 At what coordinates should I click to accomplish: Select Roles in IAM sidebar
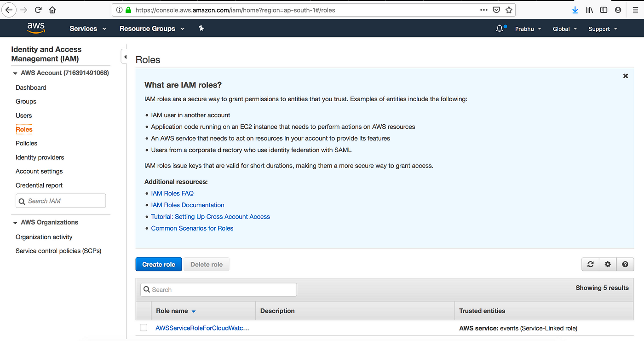point(24,129)
